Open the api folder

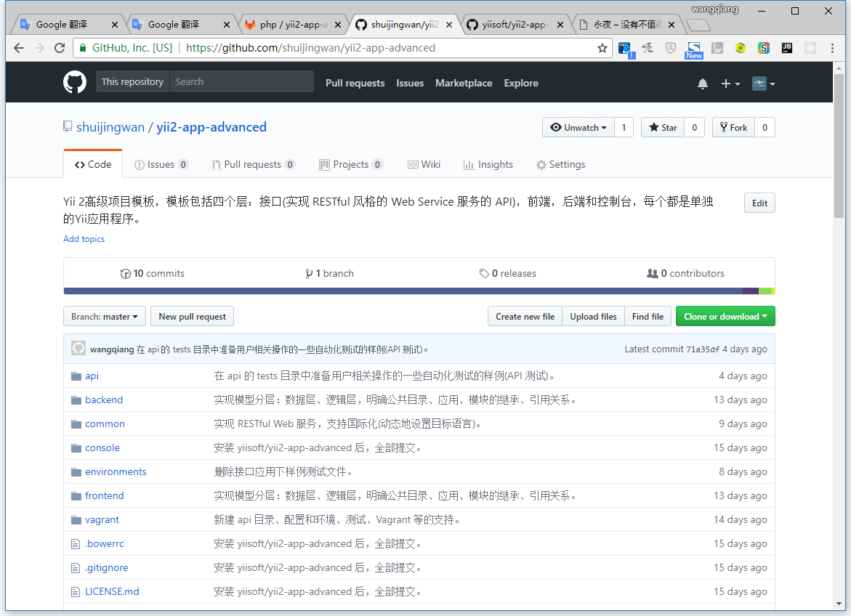point(92,376)
